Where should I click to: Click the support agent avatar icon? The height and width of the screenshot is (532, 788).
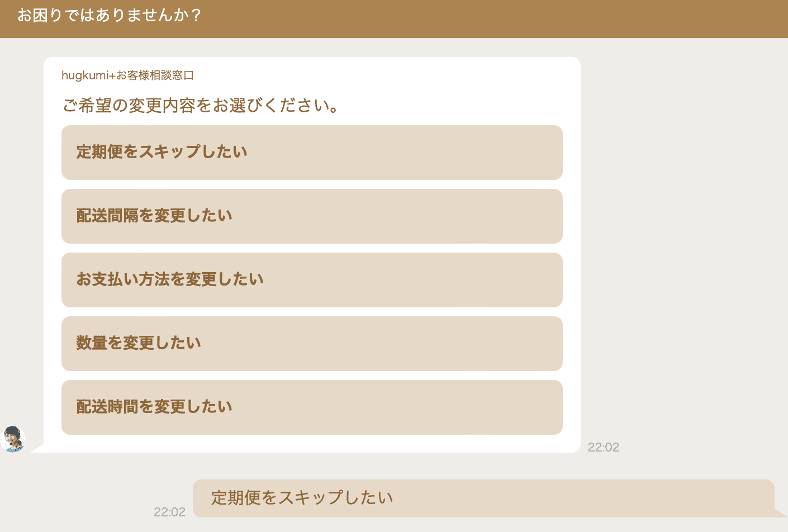click(13, 439)
